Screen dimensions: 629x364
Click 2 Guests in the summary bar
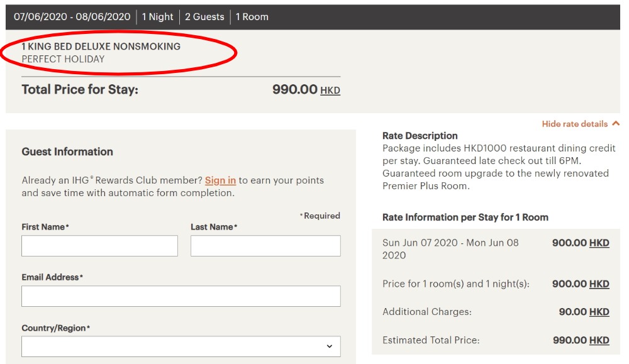pos(204,17)
